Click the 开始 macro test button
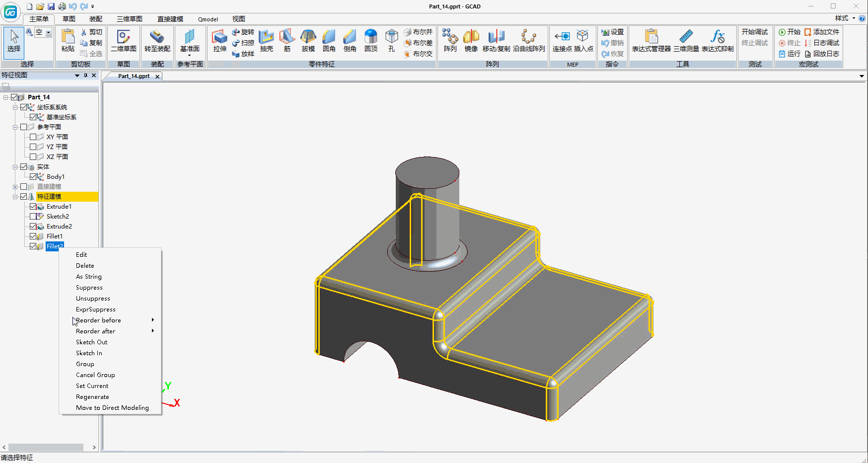 [x=790, y=32]
